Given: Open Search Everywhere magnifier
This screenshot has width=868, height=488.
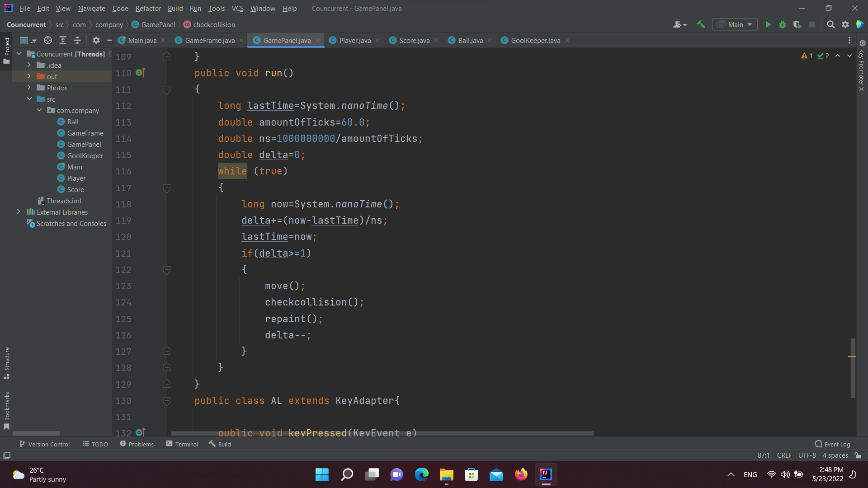Looking at the screenshot, I should (831, 24).
